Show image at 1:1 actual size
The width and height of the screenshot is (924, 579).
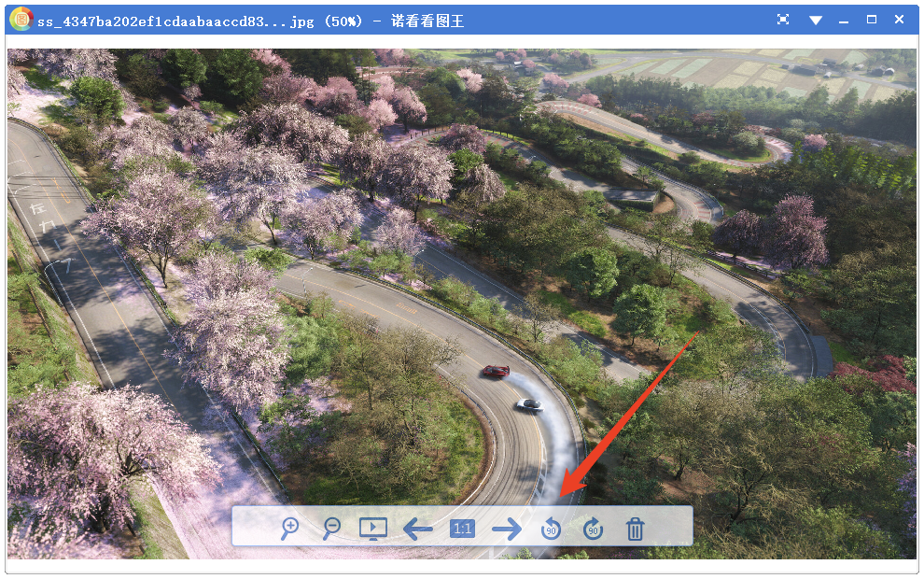click(462, 529)
